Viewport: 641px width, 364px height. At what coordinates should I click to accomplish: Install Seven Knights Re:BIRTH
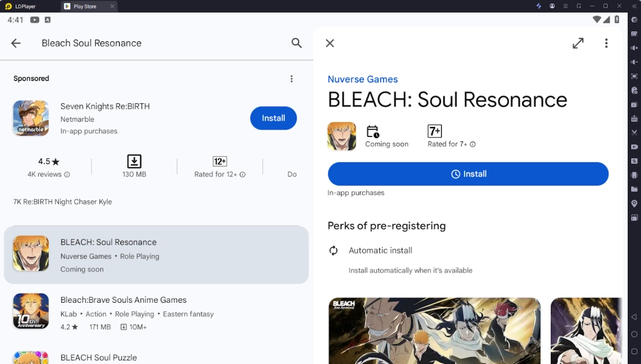pyautogui.click(x=273, y=118)
